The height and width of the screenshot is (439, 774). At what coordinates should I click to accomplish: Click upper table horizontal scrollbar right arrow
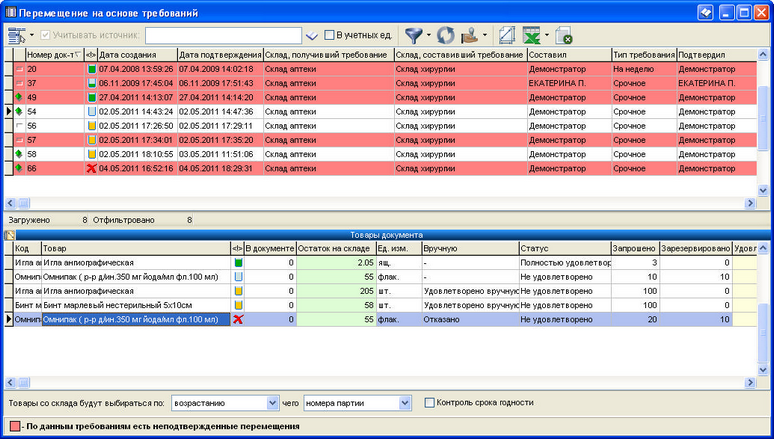751,203
